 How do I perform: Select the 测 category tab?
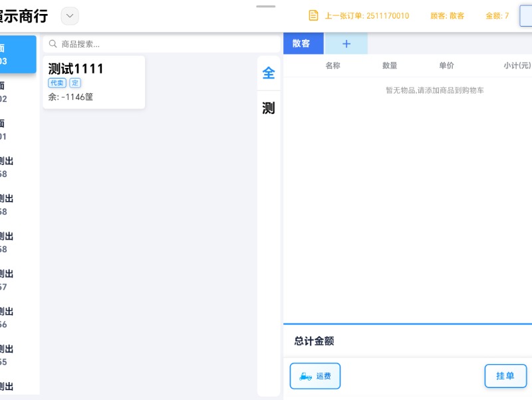point(268,108)
